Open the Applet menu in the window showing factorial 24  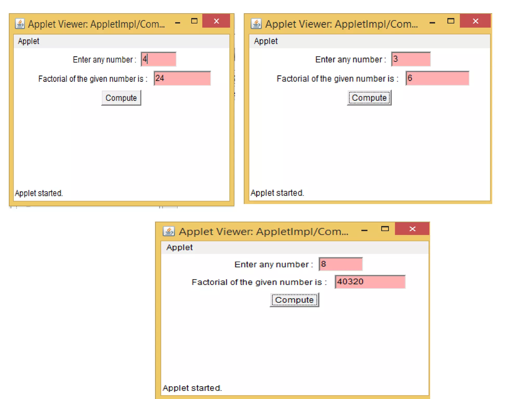(29, 41)
